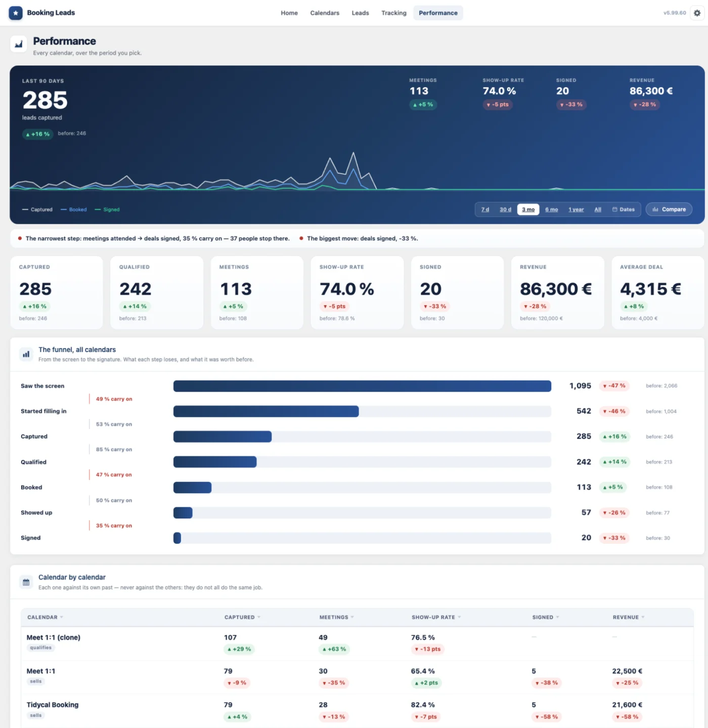Click the Revenue card showing 86,300 €
The image size is (708, 728).
pos(557,292)
